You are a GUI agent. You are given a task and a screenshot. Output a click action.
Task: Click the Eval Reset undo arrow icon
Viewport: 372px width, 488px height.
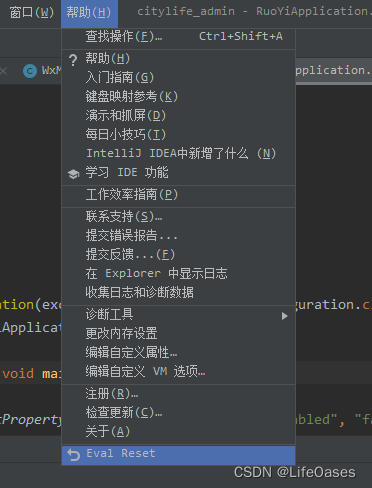point(74,455)
